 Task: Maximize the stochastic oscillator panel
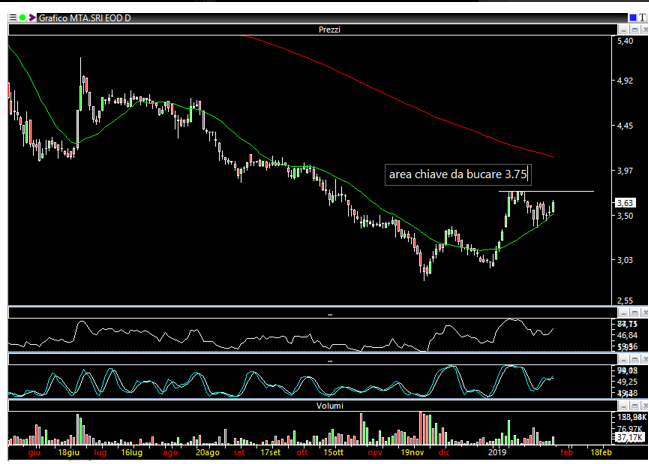(635, 359)
